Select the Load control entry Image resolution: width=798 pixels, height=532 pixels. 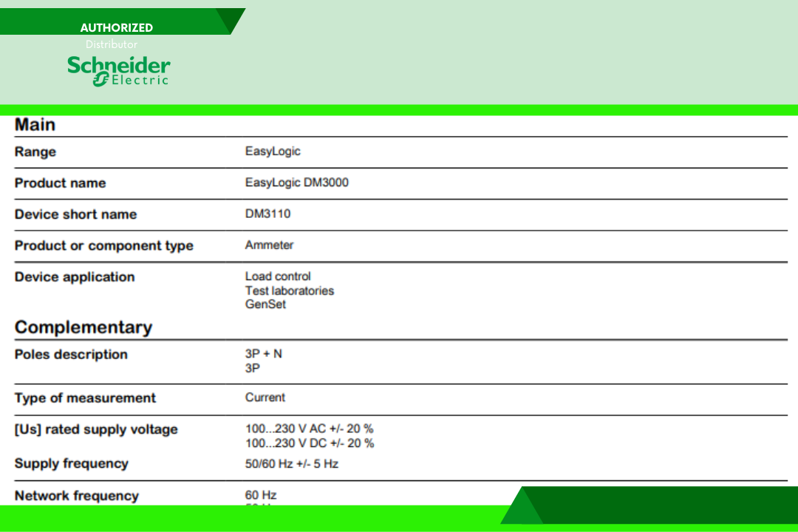(278, 276)
